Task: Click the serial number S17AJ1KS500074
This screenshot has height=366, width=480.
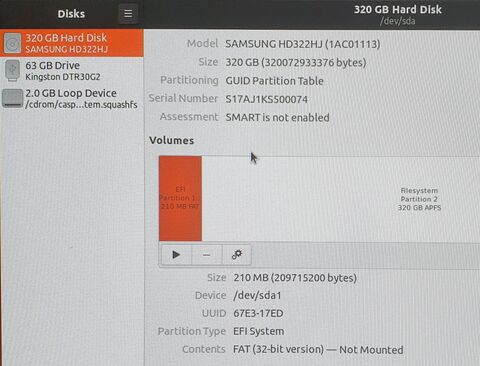Action: click(266, 99)
